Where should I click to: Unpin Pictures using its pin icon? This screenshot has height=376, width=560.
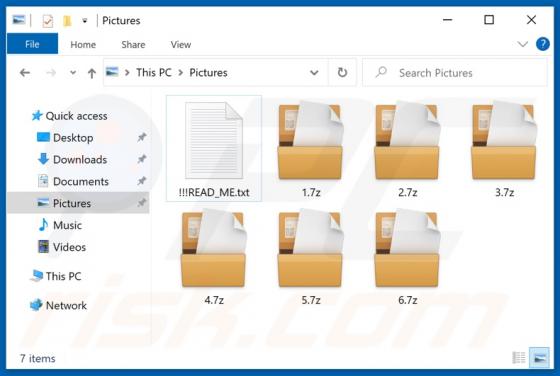pos(142,203)
